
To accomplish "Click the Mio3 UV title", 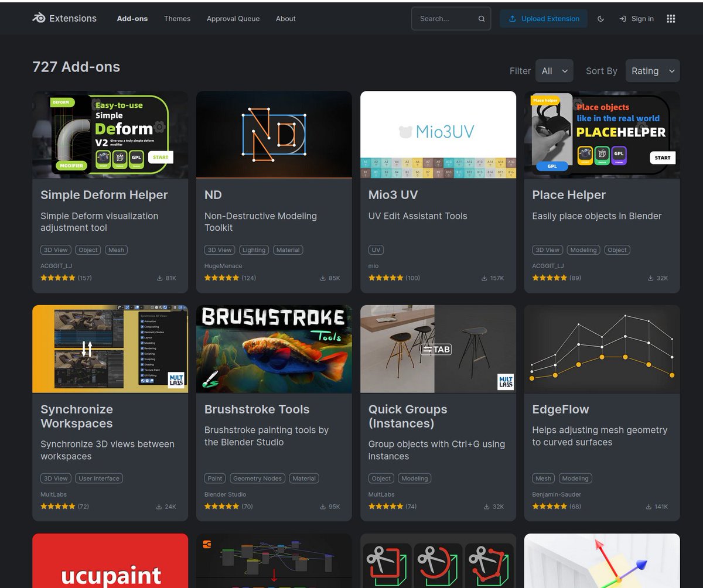I will [393, 195].
